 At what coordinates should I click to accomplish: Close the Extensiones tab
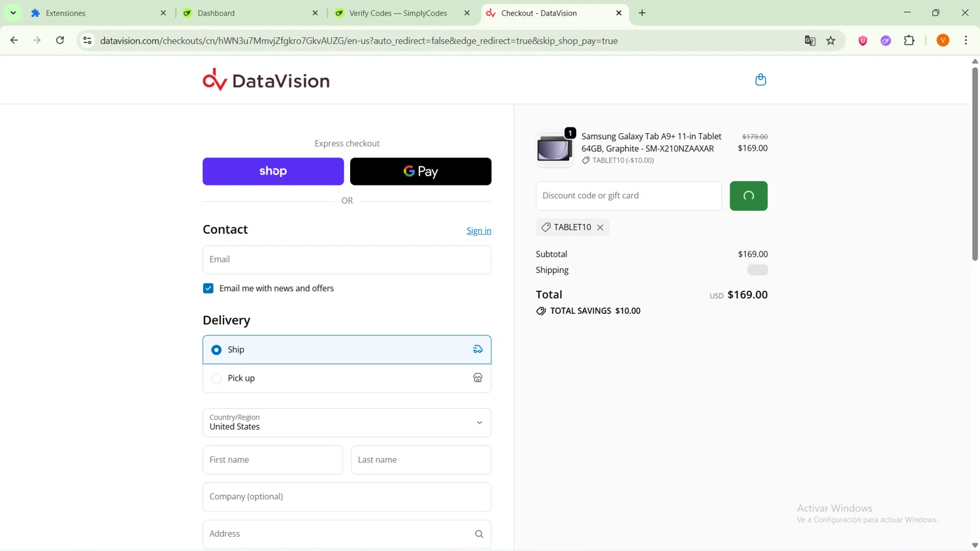coord(163,13)
